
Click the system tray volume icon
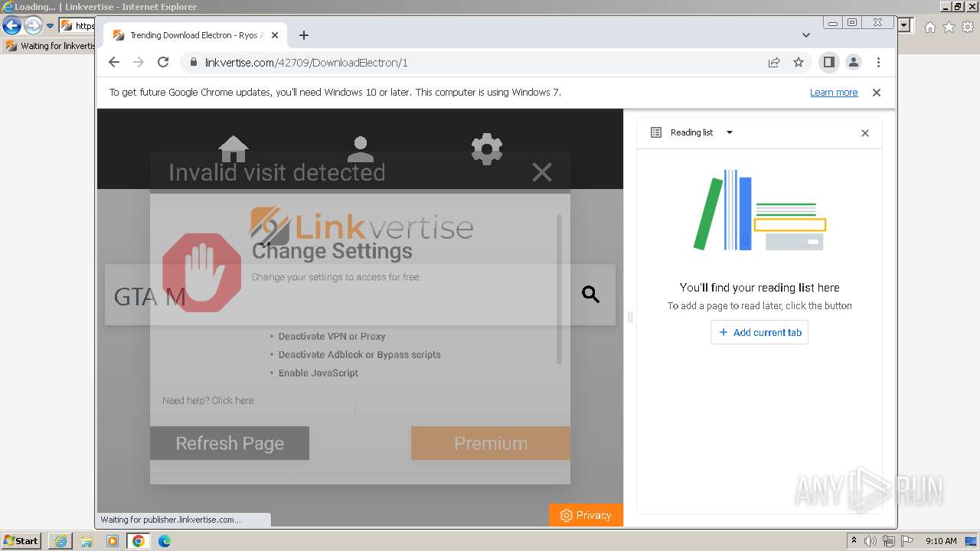point(871,541)
